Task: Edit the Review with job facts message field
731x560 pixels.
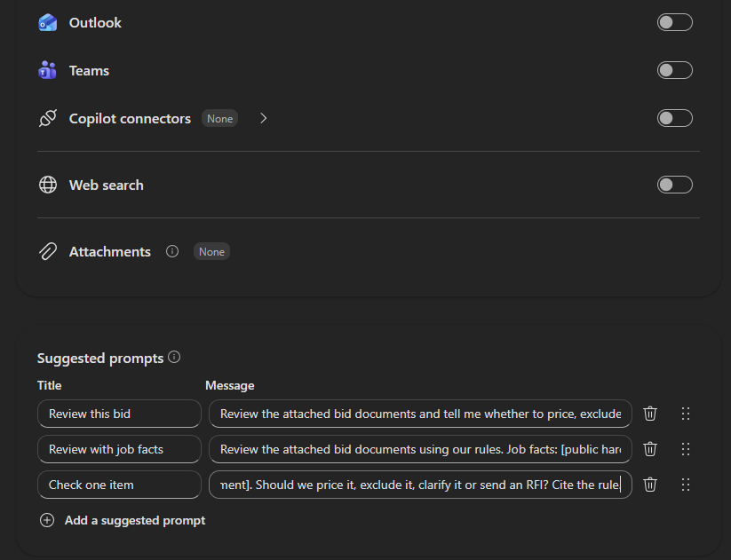Action: pyautogui.click(x=420, y=449)
